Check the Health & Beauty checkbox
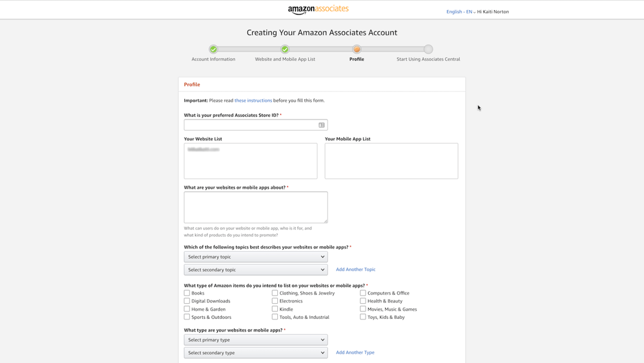 click(363, 301)
